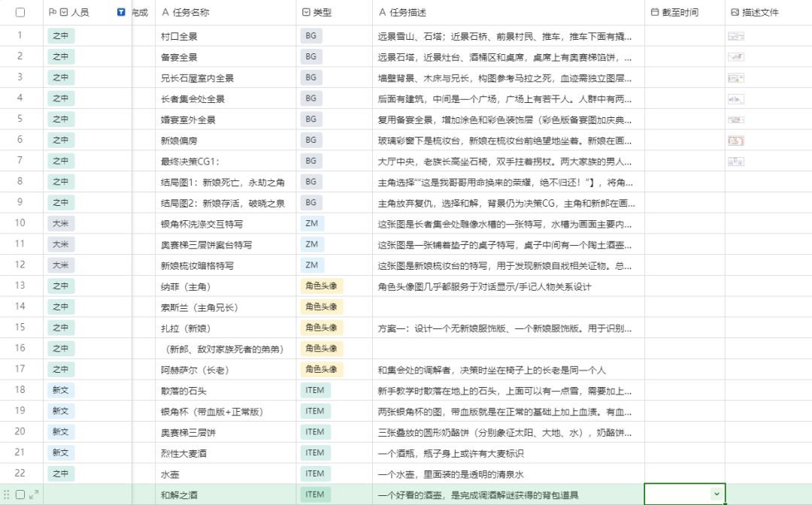Open the attachment thumbnail for 备宴全景

[x=736, y=57]
